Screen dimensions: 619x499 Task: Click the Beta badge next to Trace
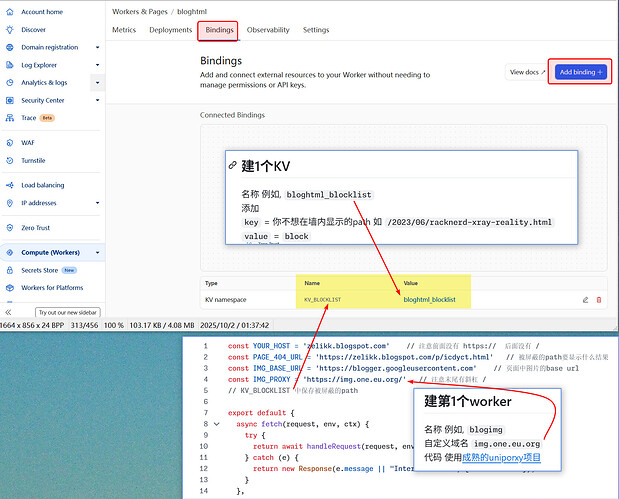point(47,118)
